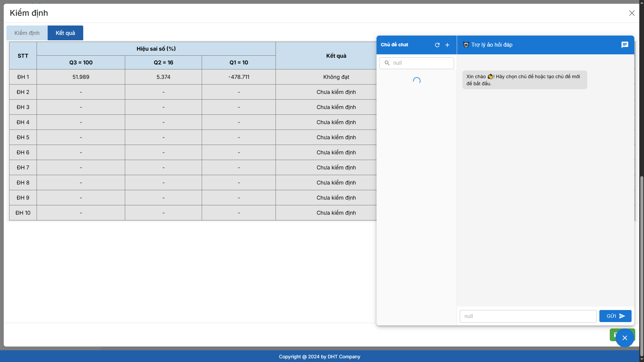Click the Copyright DHT Company footer text
Image resolution: width=644 pixels, height=362 pixels.
click(x=319, y=356)
